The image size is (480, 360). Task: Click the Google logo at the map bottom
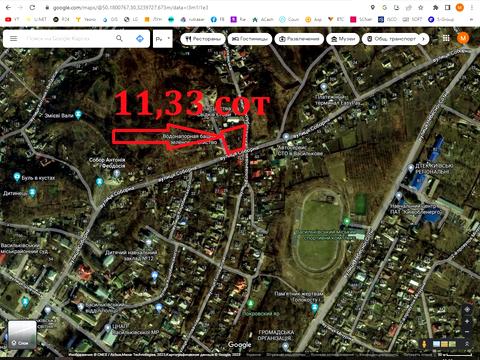(x=239, y=345)
